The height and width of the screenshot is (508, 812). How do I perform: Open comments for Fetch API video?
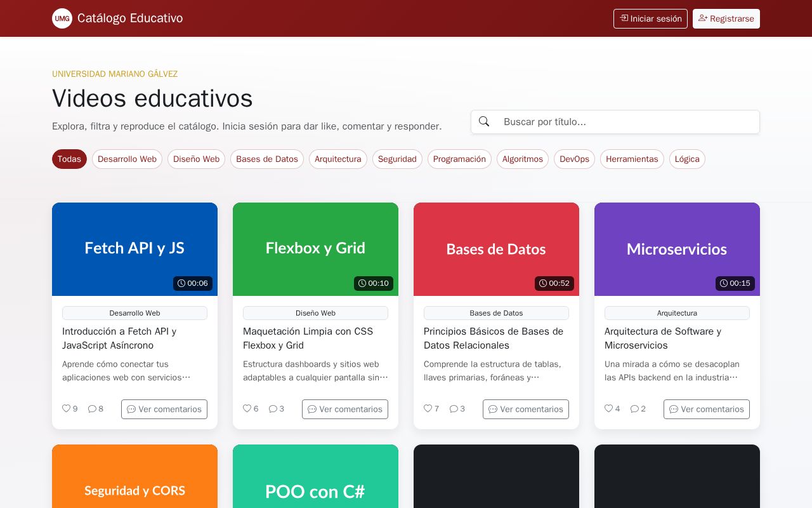click(x=164, y=409)
